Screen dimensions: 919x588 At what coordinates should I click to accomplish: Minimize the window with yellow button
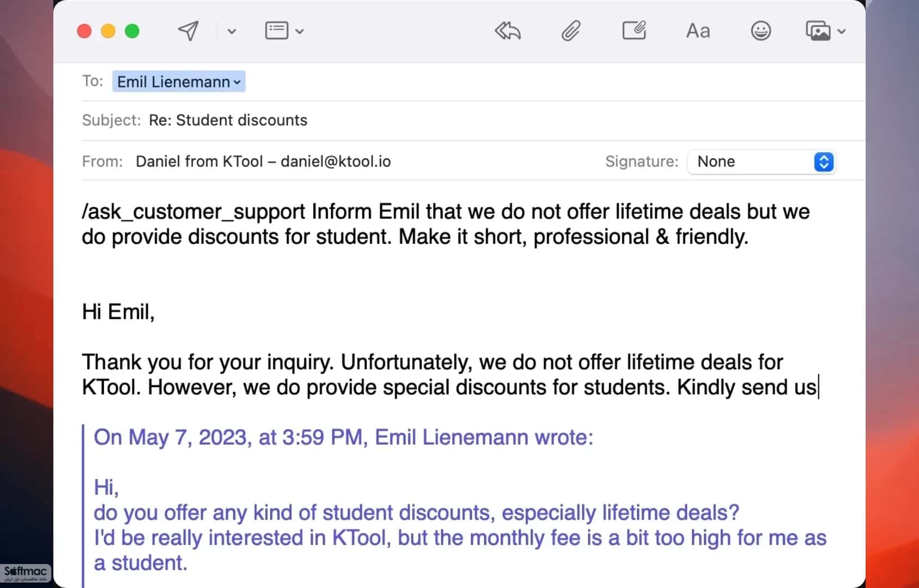click(x=108, y=31)
